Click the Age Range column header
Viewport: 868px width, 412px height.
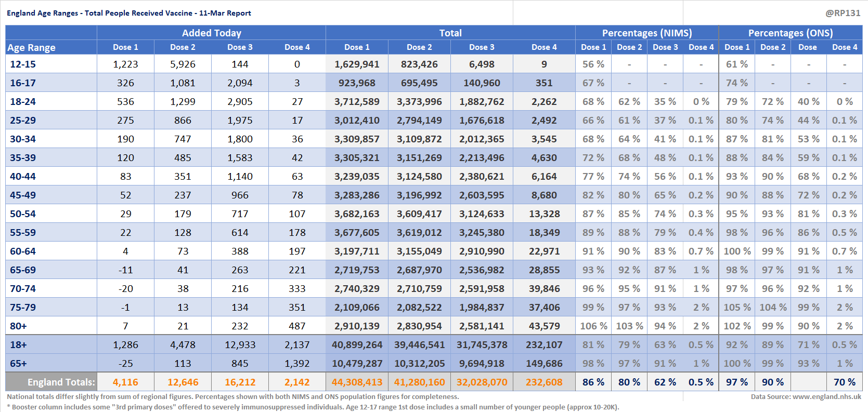[x=32, y=47]
